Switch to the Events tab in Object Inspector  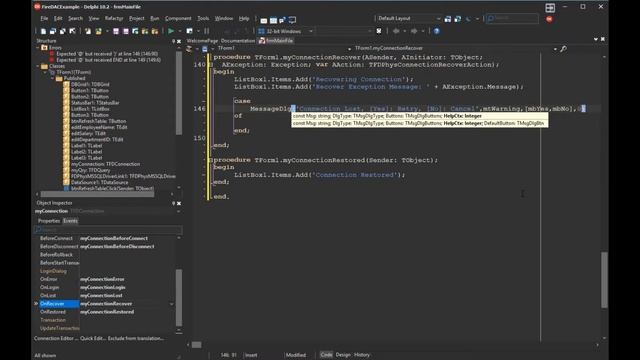click(x=70, y=221)
